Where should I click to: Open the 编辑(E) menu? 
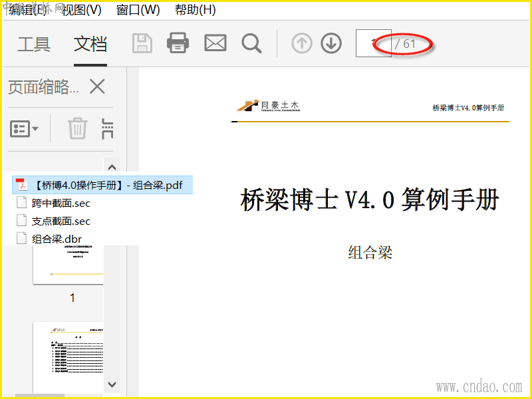(28, 10)
